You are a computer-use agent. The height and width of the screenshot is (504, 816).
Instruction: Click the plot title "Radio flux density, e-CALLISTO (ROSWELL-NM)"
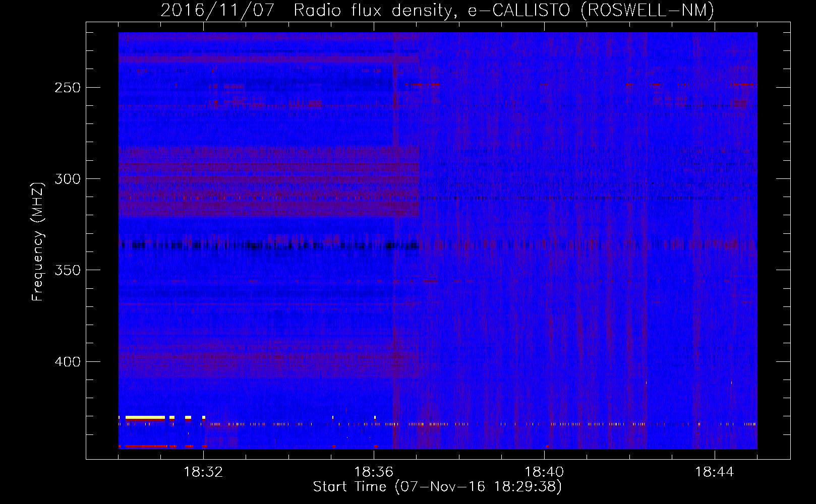[504, 10]
